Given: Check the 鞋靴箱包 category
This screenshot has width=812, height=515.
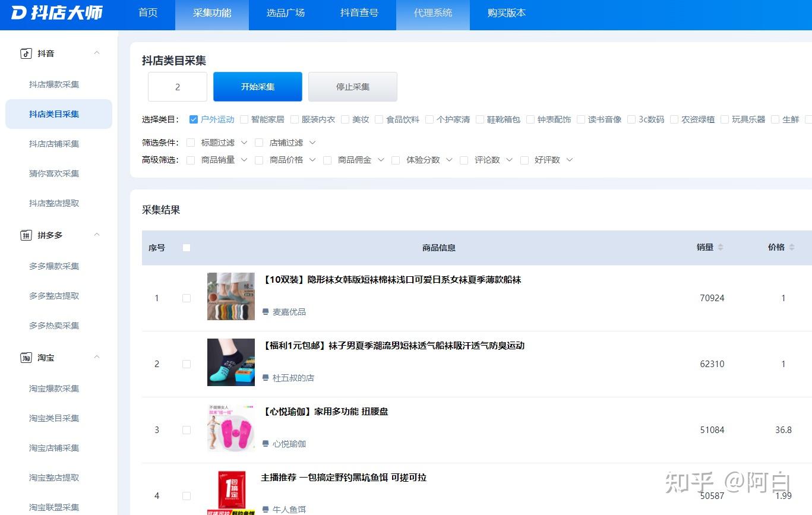Looking at the screenshot, I should coord(480,119).
